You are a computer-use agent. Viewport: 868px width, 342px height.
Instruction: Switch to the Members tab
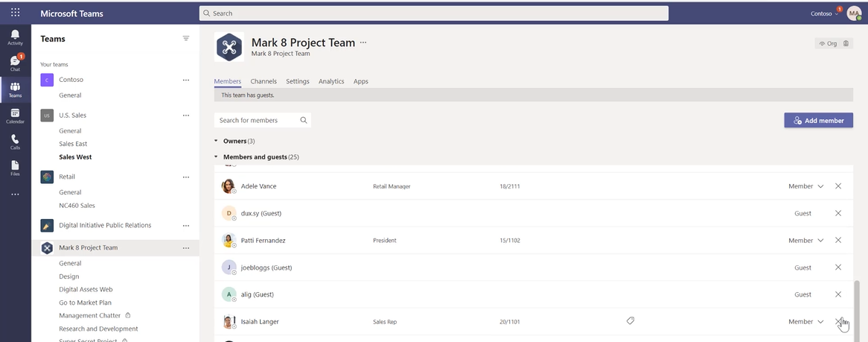228,81
